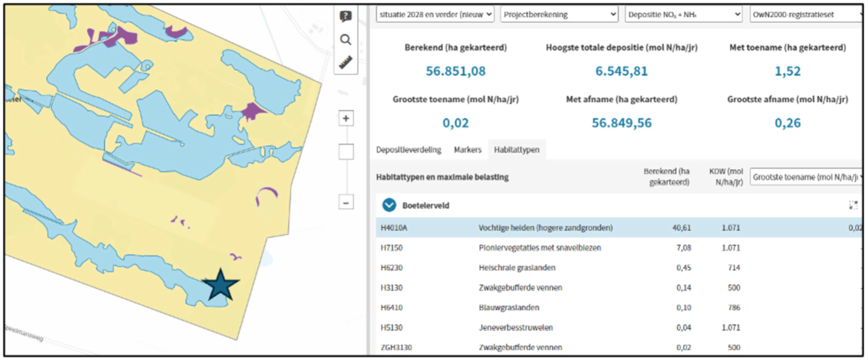This screenshot has height=360, width=868.
Task: Click the 1,52 met toename value
Action: (788, 71)
